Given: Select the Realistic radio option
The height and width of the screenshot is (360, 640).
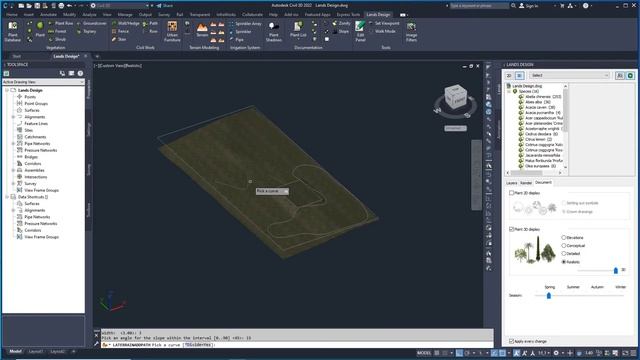Looking at the screenshot, I should click(x=564, y=262).
